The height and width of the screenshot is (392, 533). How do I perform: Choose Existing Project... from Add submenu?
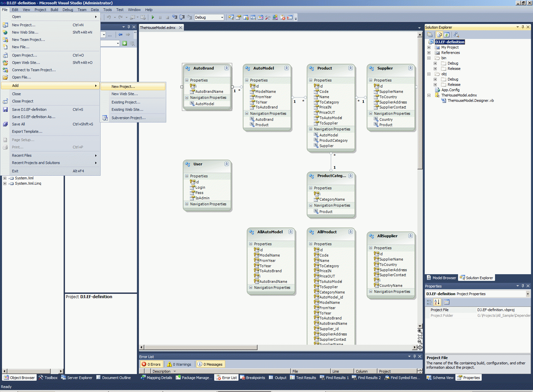pyautogui.click(x=133, y=102)
